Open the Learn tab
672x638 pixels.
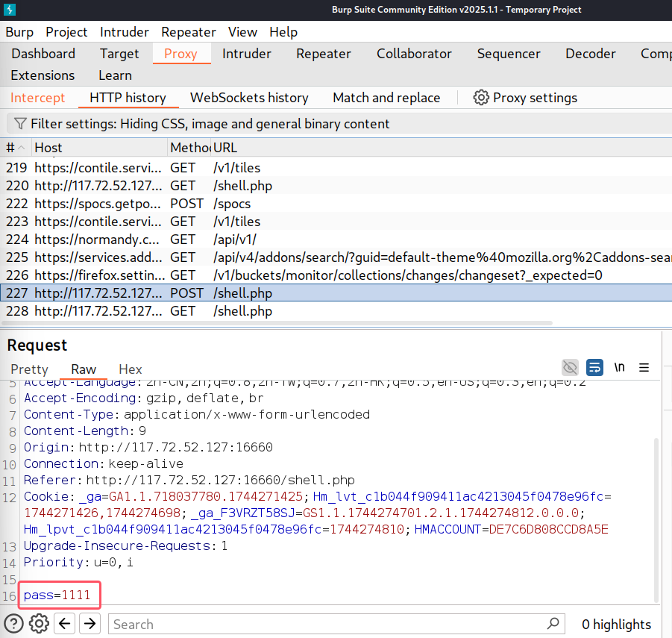[116, 75]
